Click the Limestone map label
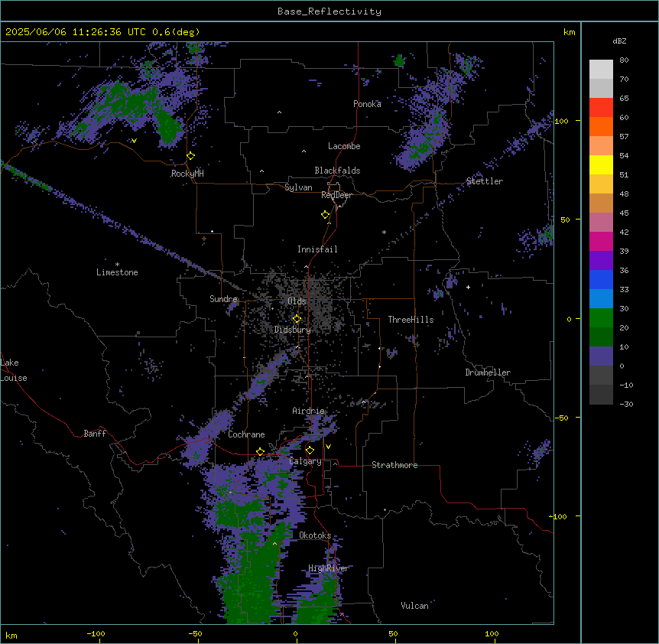Viewport: 659px width, 644px height. click(117, 272)
